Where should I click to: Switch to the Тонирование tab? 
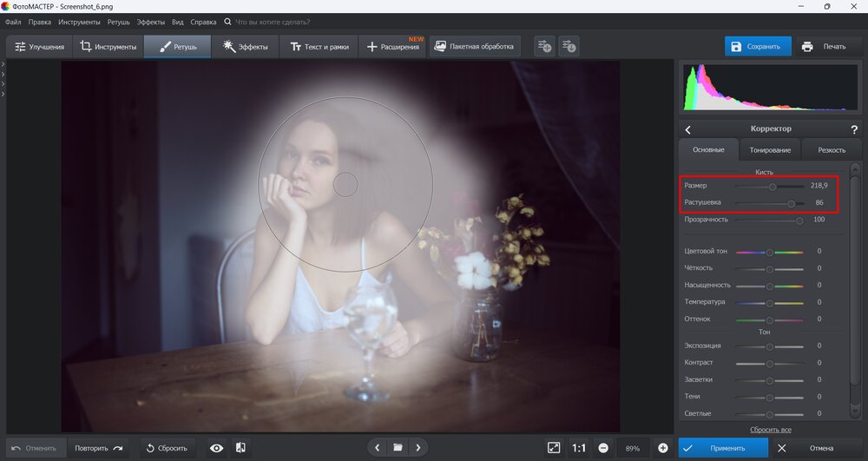coord(770,150)
